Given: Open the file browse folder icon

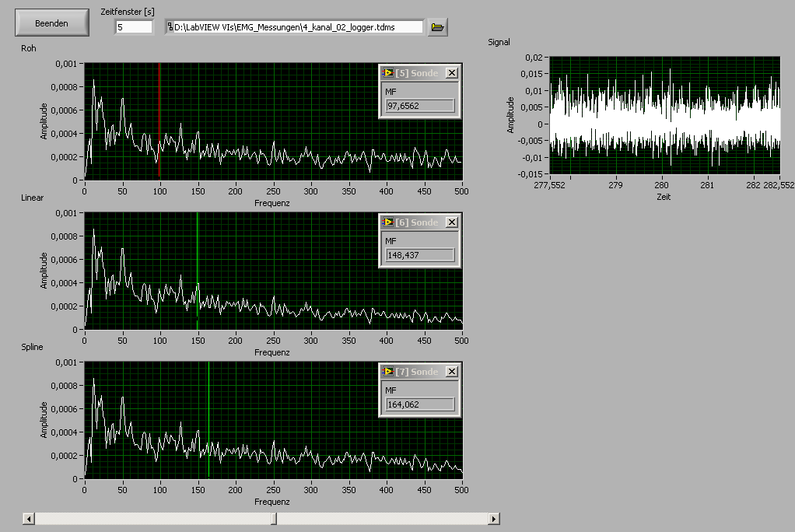Looking at the screenshot, I should pos(438,27).
